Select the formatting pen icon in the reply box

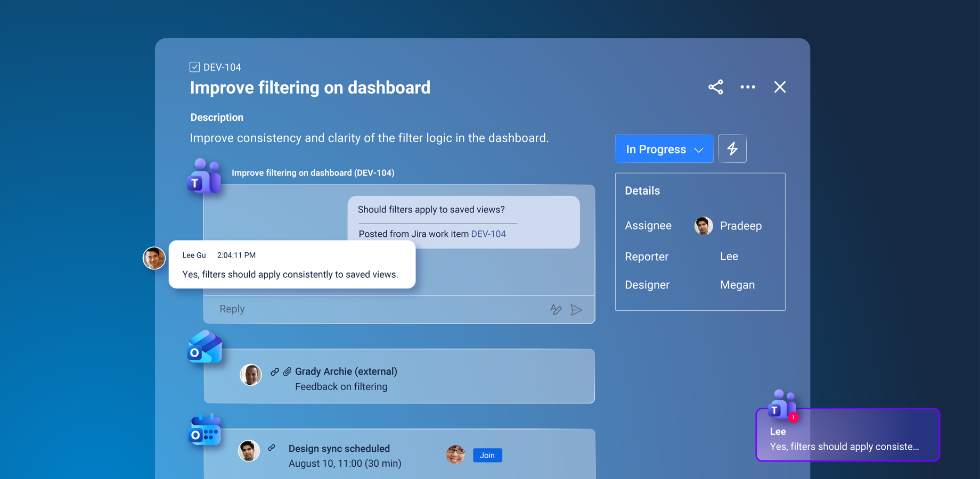556,309
